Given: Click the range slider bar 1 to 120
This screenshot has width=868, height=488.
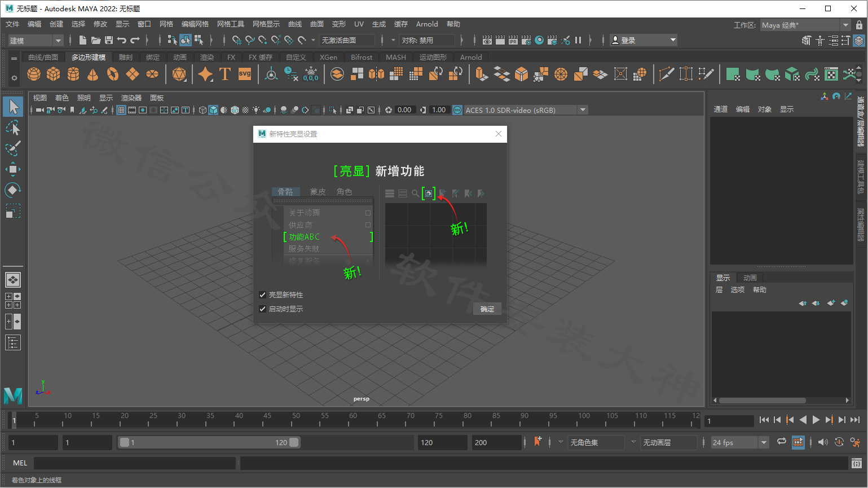Looking at the screenshot, I should (209, 442).
